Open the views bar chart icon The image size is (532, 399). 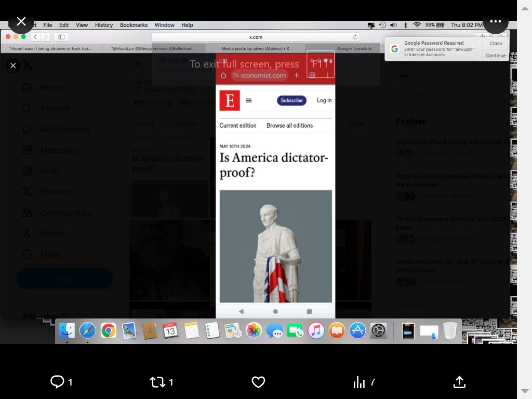(359, 382)
